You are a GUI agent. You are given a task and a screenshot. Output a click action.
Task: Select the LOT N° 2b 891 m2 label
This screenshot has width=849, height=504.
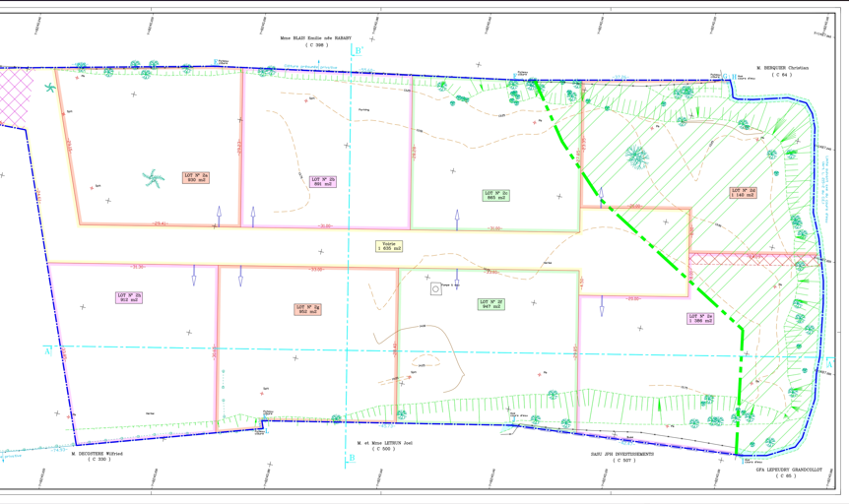pyautogui.click(x=323, y=181)
